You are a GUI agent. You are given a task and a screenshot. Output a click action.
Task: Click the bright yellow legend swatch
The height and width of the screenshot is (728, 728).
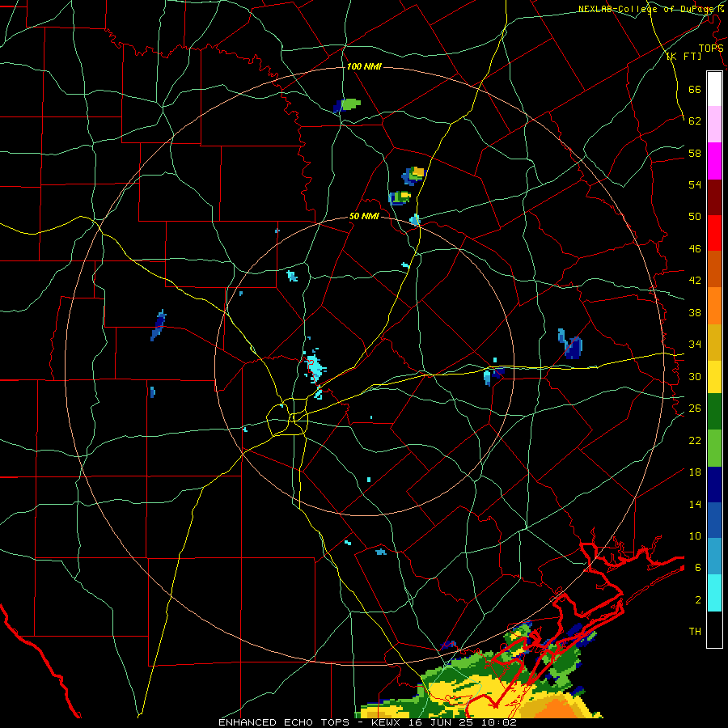point(714,376)
